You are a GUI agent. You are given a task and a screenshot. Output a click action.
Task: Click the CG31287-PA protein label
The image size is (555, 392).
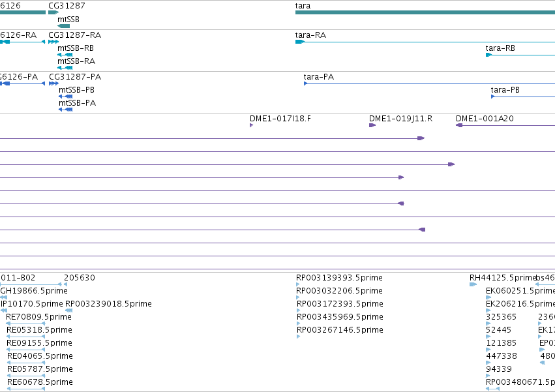pos(75,77)
